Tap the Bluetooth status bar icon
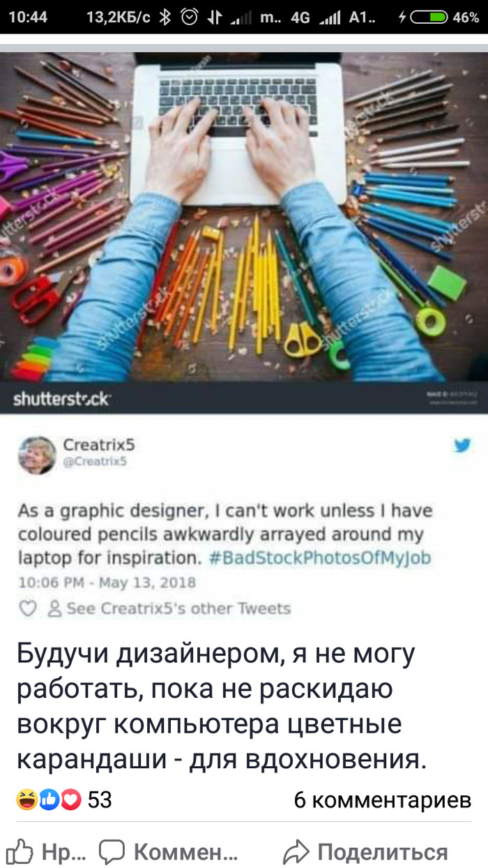This screenshot has height=868, width=488. pyautogui.click(x=165, y=18)
